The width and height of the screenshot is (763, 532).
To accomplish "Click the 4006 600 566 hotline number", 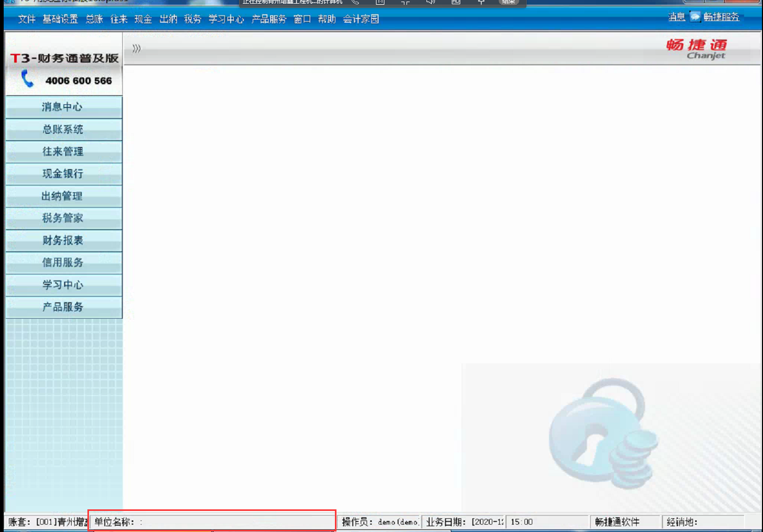I will (x=78, y=81).
